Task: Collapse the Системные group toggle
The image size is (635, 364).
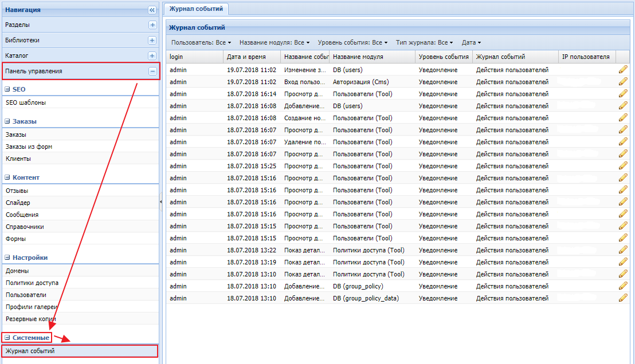Action: 7,338
